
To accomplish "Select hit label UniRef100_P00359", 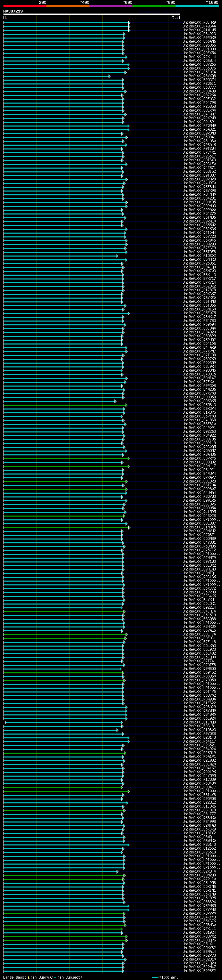I will pyautogui.click(x=199, y=363).
